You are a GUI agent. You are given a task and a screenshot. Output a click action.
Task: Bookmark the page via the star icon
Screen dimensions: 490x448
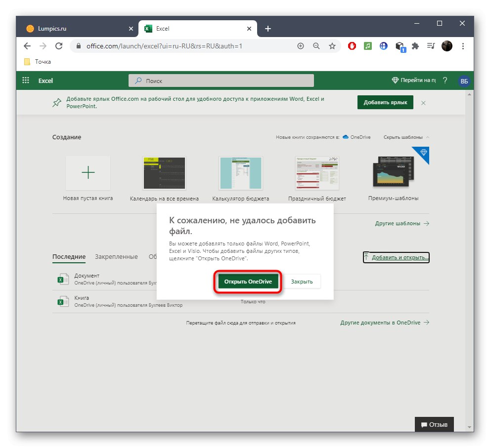click(x=332, y=46)
